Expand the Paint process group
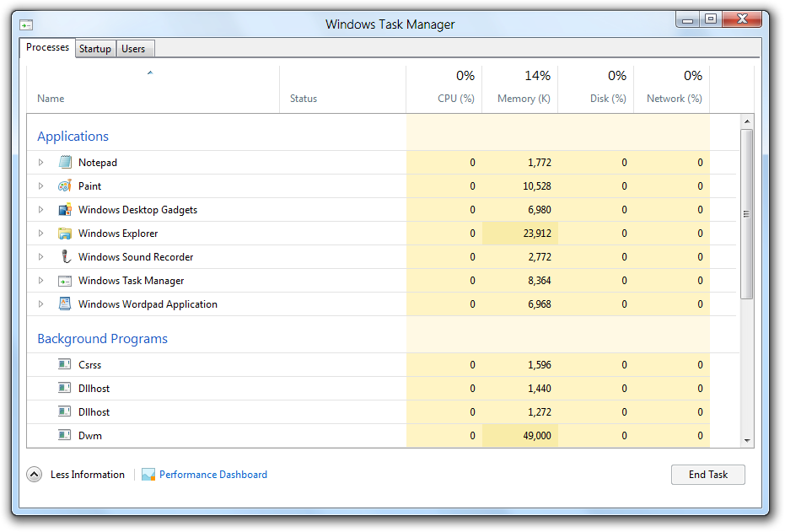Viewport: 785px width, 532px height. [x=40, y=185]
